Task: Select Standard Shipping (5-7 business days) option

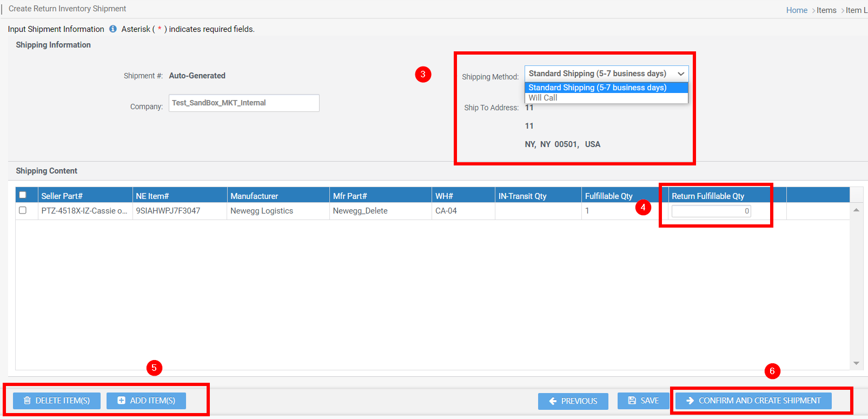Action: pyautogui.click(x=606, y=88)
